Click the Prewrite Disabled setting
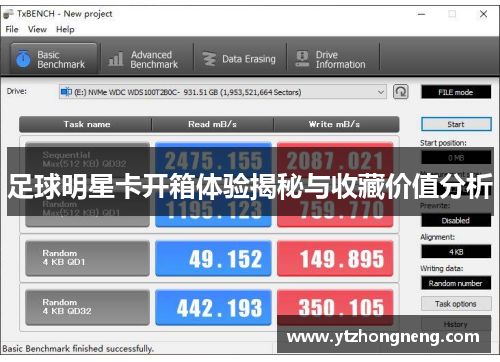500x362 pixels. (x=456, y=220)
